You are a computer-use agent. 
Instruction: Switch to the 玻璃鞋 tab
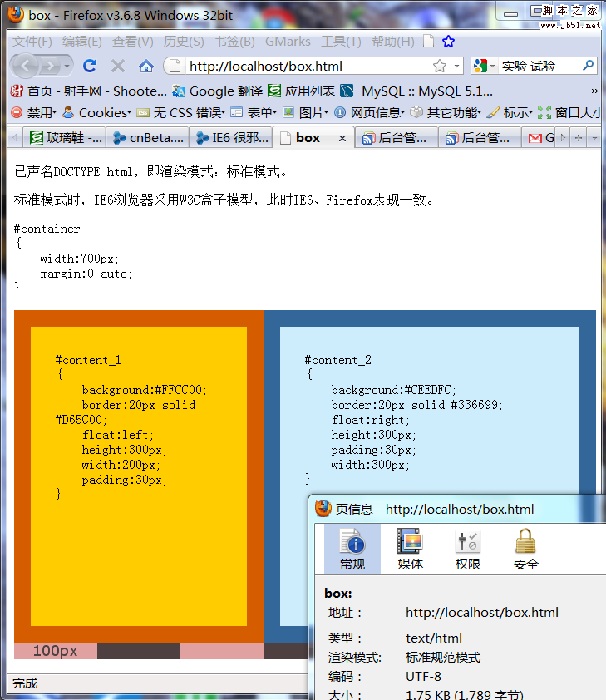click(65, 138)
